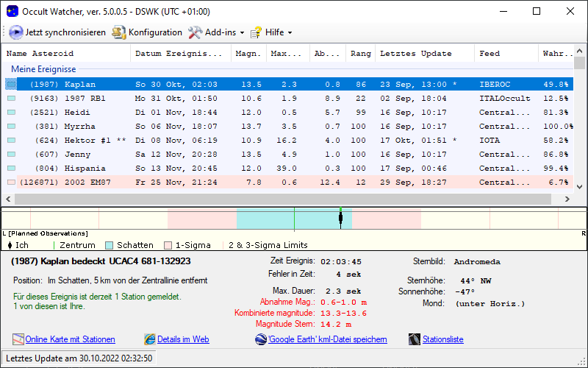This screenshot has height=368, width=588.
Task: Click the Online Karte map icon
Action: click(18, 339)
